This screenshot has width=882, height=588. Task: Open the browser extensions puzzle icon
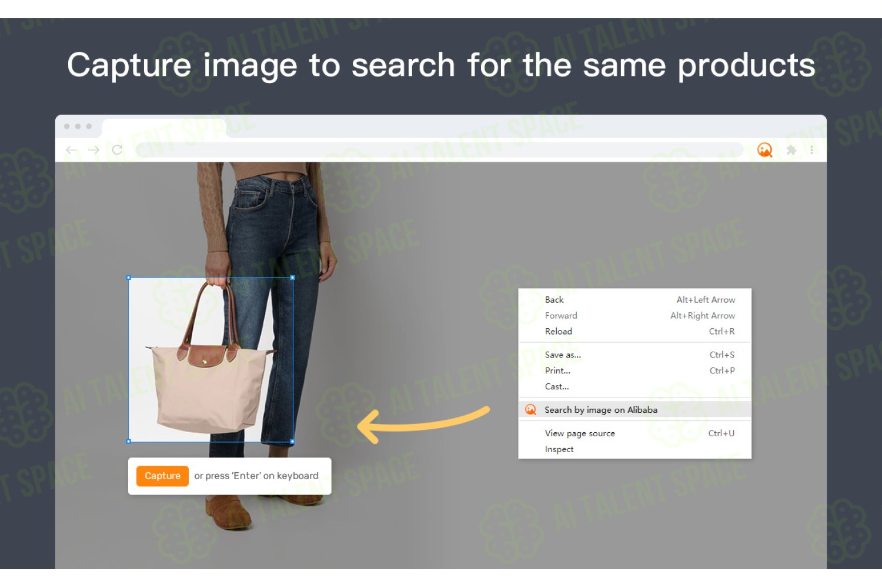coord(791,150)
